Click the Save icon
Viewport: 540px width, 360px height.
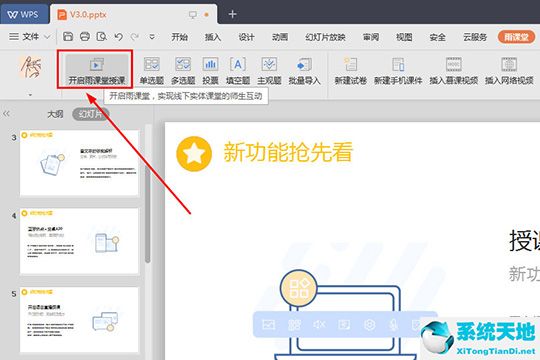tap(68, 37)
